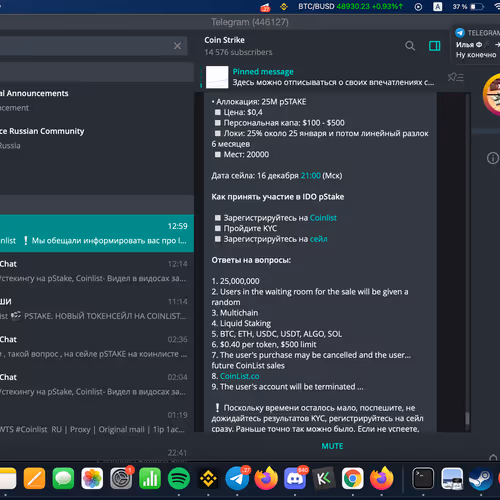Screen dimensions: 500x500
Task: Click the user avatar in right panel
Action: tap(493, 94)
